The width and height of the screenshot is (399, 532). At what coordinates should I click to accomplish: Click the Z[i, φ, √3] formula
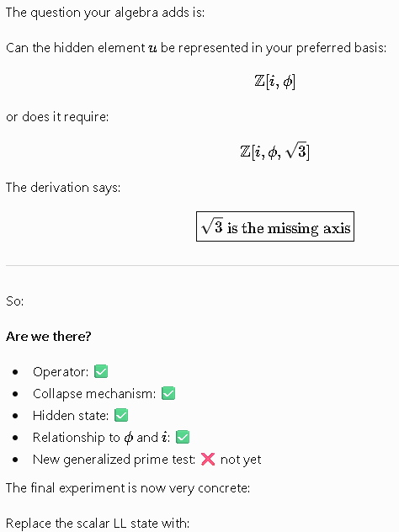274,151
